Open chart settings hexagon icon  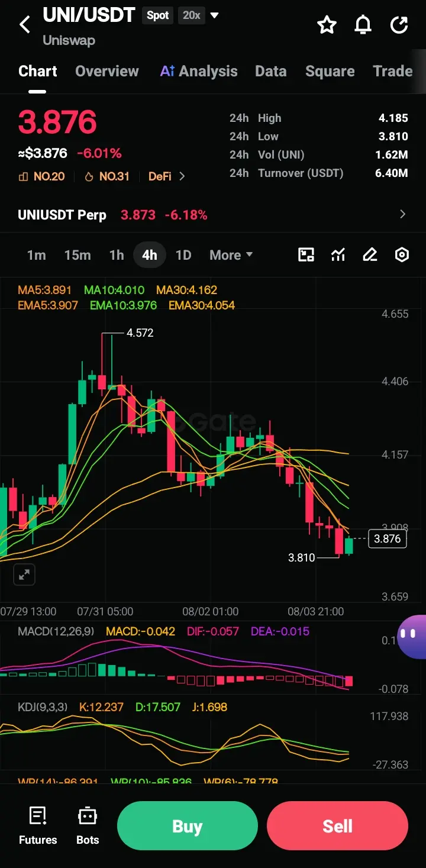pos(402,255)
